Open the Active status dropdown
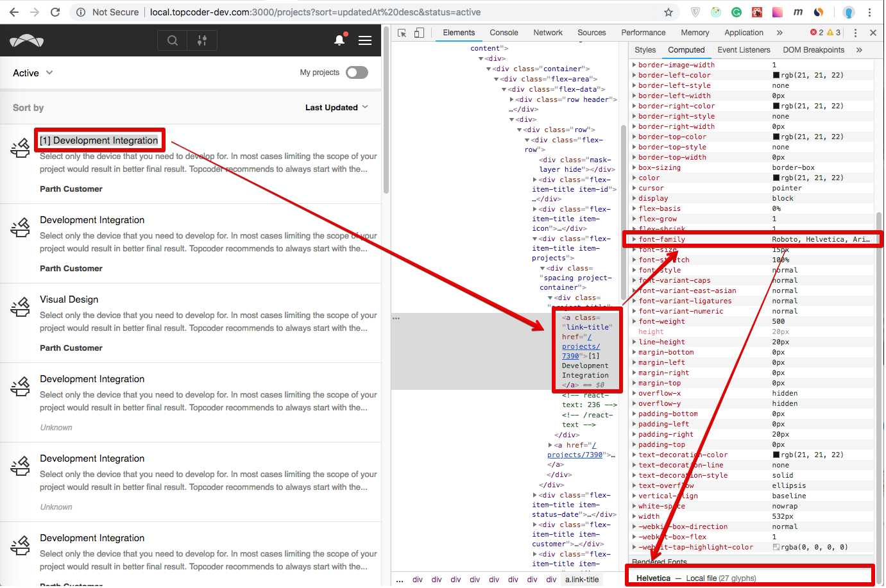 (x=33, y=73)
